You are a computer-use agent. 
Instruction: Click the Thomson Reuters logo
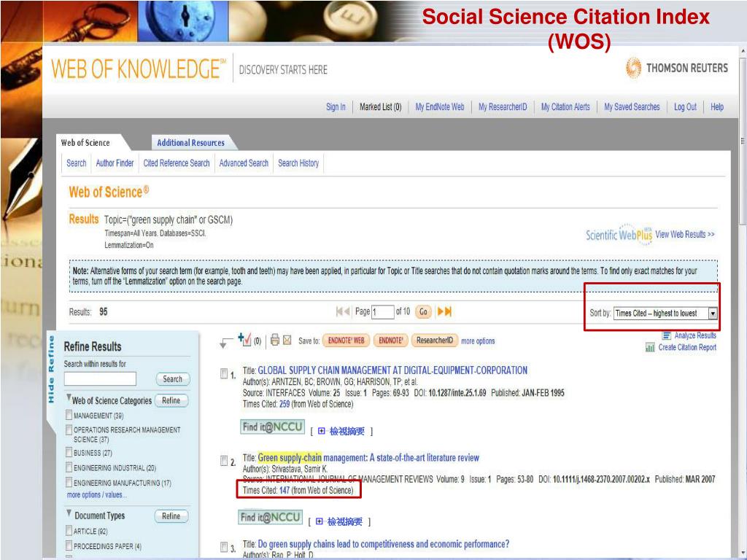(676, 68)
